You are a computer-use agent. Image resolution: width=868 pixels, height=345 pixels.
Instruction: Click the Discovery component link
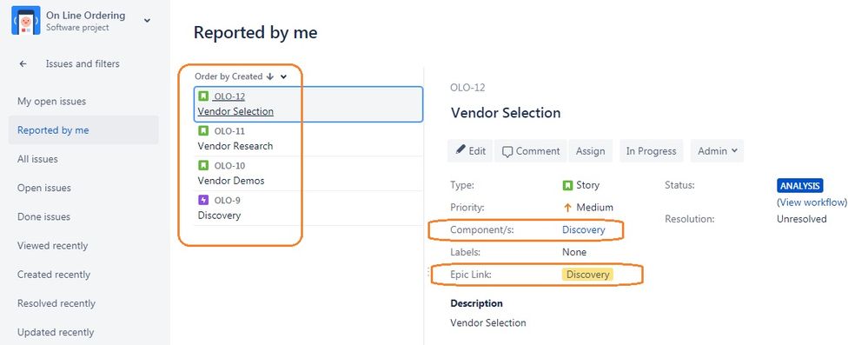point(584,229)
